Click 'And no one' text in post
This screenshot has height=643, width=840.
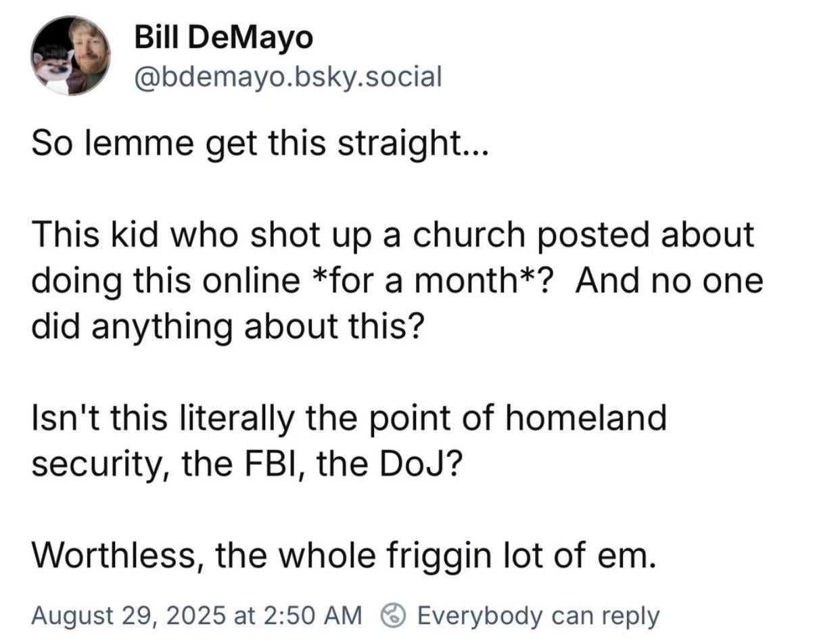coord(670,280)
